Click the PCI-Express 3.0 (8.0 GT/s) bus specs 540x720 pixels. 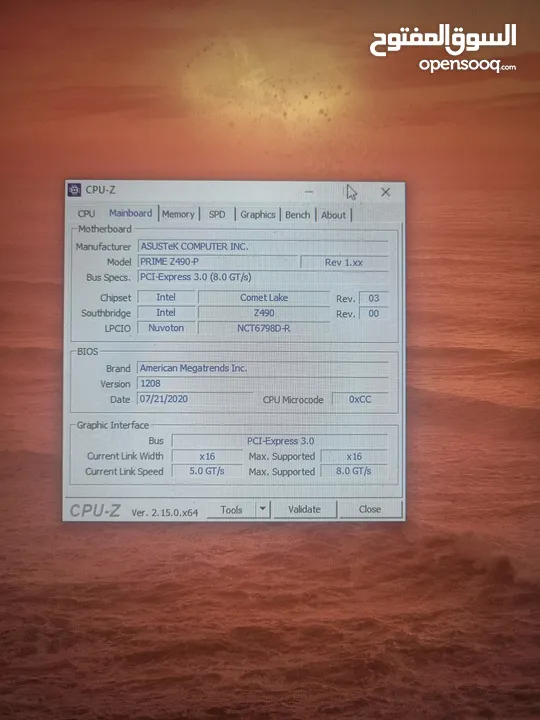pos(263,277)
